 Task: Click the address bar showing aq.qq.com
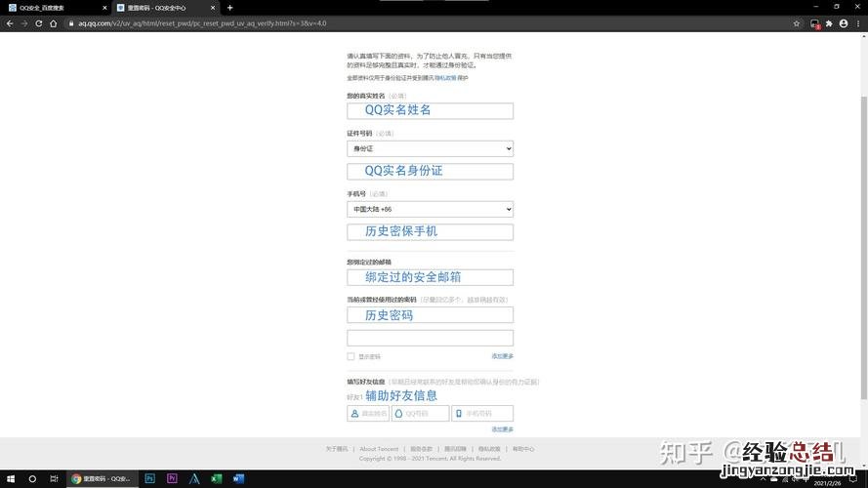[x=427, y=23]
